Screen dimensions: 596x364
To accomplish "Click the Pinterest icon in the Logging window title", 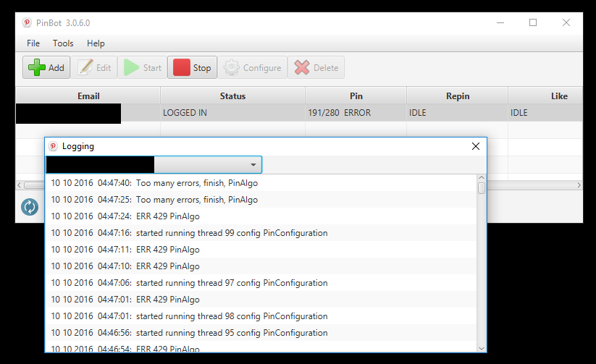I will tap(53, 146).
